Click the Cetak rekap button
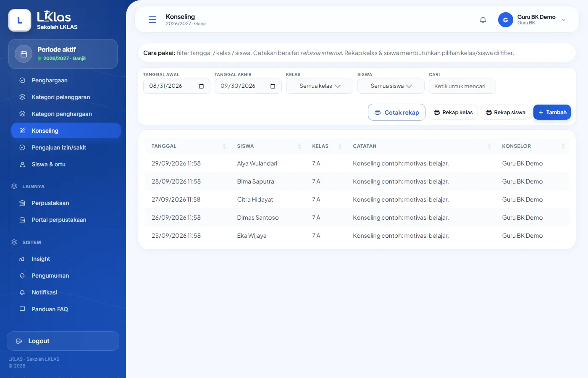 (396, 112)
